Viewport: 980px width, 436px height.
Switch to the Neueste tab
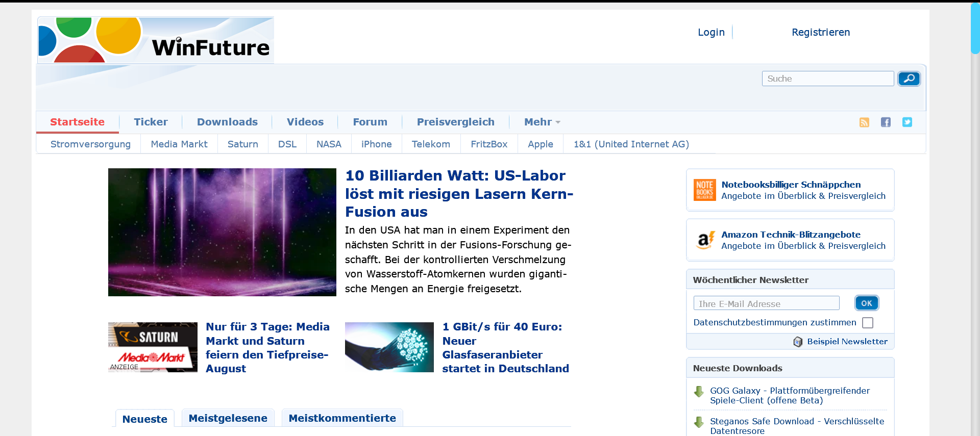pyautogui.click(x=145, y=419)
